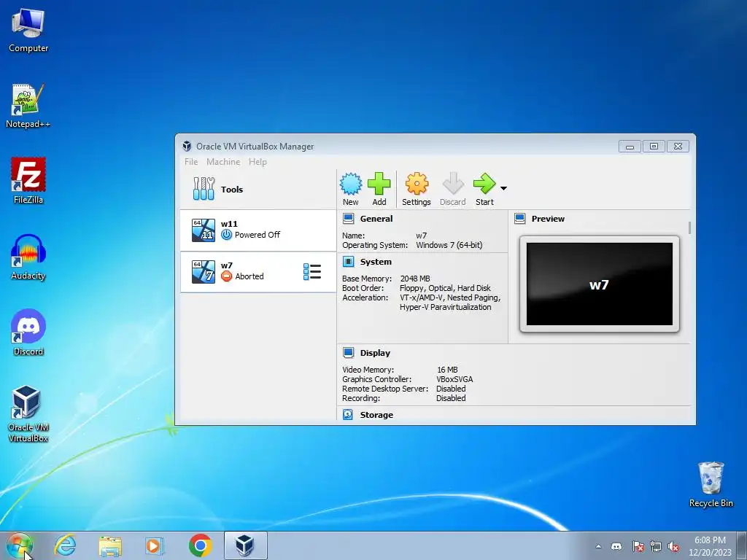
Task: Click the System section header
Action: 376,262
